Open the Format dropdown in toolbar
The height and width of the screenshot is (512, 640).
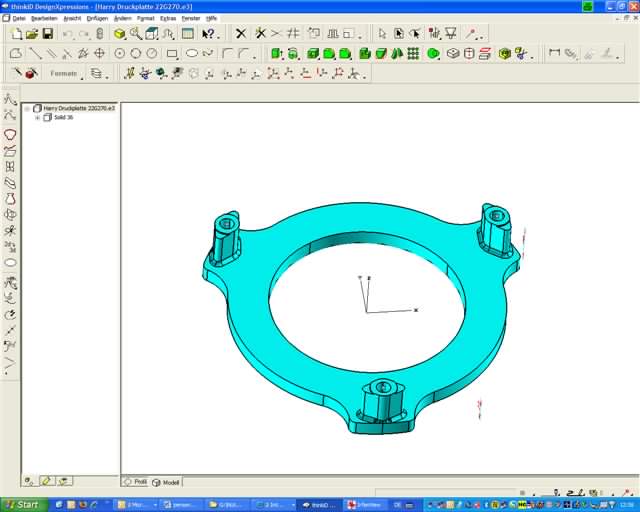click(65, 73)
